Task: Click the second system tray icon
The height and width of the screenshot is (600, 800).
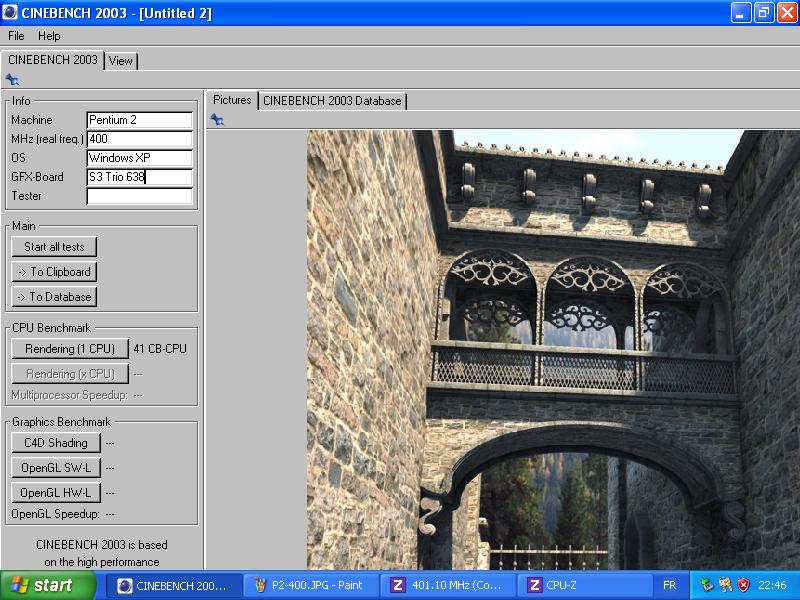Action: pos(726,585)
